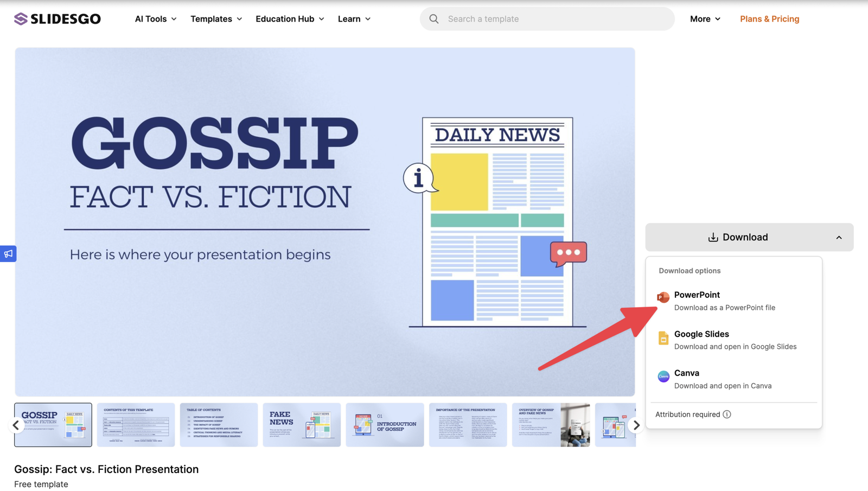868x491 pixels.
Task: Expand the Templates menu
Action: (216, 19)
